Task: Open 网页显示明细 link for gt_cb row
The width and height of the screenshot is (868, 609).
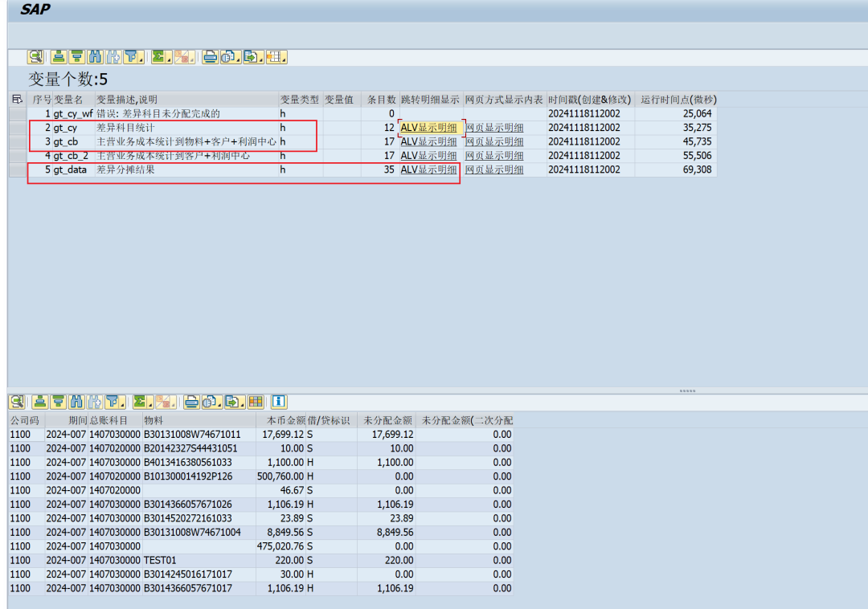Action: [x=493, y=141]
